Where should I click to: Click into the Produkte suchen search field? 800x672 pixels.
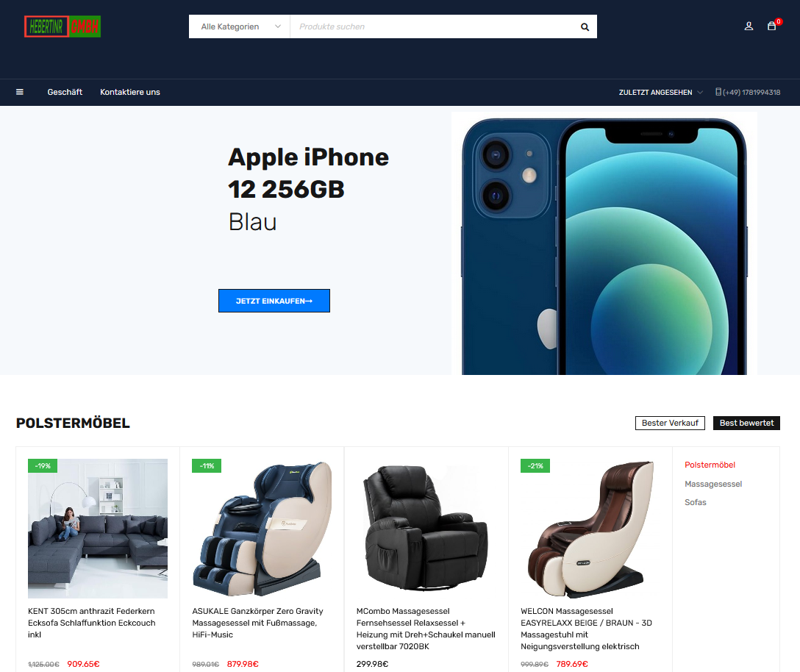tap(434, 26)
